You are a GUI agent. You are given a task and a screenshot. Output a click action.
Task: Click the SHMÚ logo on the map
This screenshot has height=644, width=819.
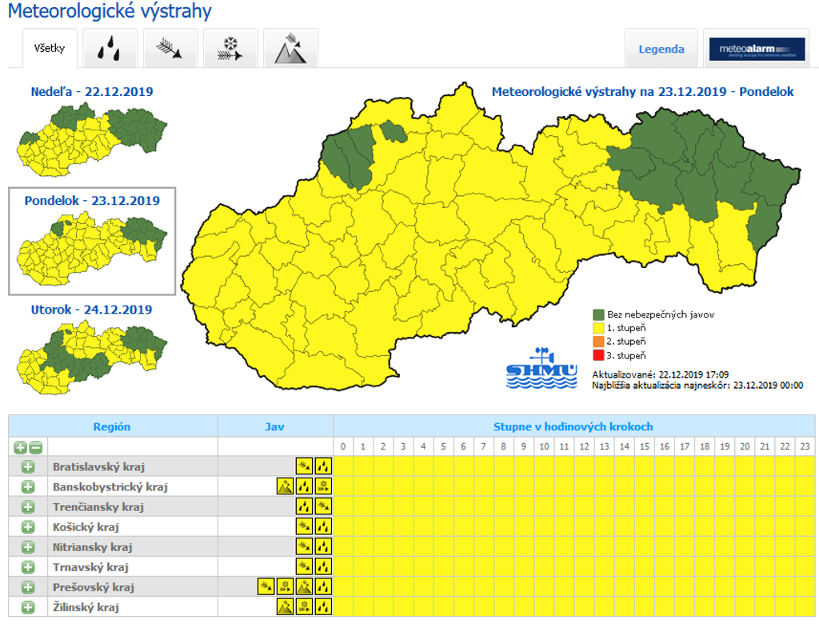541,369
